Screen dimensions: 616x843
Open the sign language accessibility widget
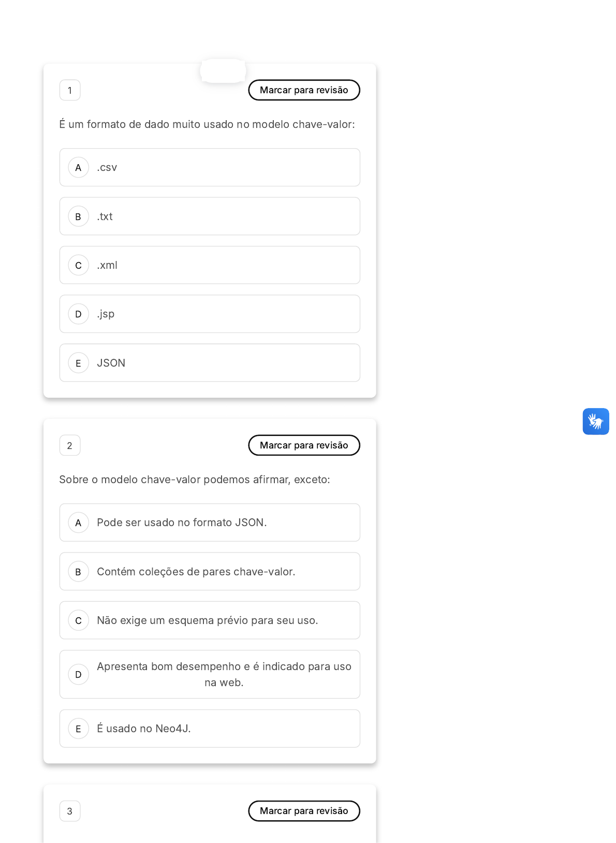[595, 422]
